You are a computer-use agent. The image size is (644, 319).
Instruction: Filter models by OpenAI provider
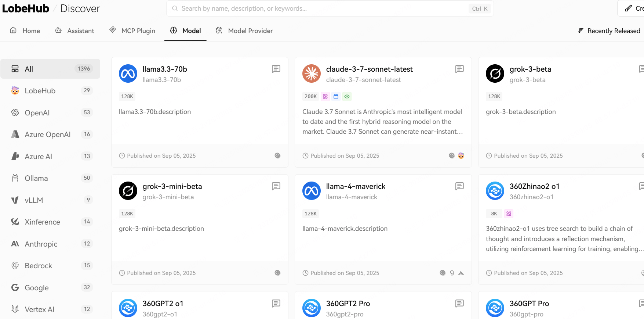click(50, 112)
